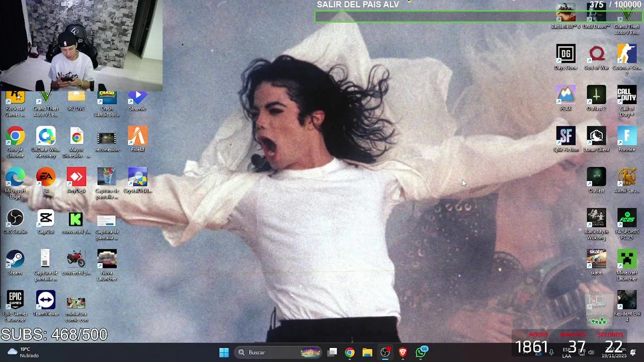Open the Windows Start menu
The height and width of the screenshot is (362, 644).
pos(224,352)
